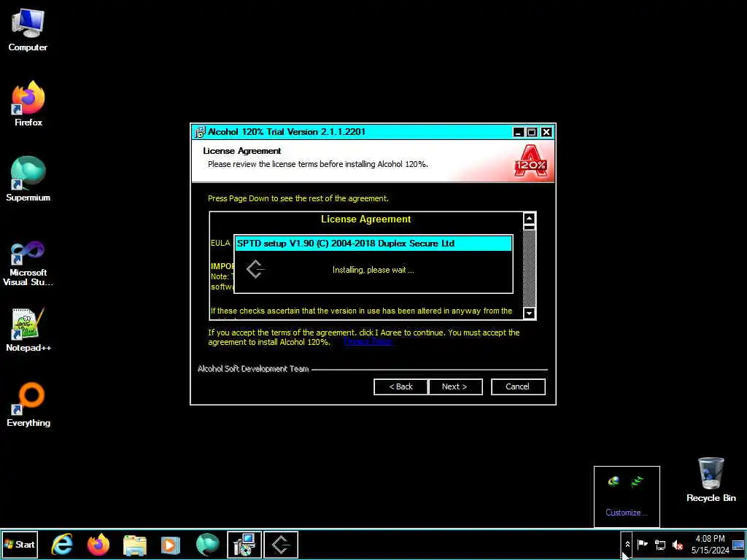This screenshot has height=560, width=747.
Task: Select the Firefox desktop shortcut
Action: tap(28, 104)
